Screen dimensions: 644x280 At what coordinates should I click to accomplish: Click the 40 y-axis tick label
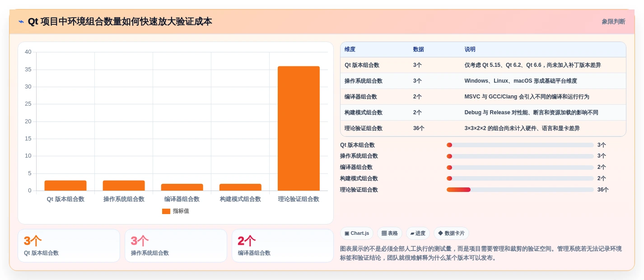point(28,52)
